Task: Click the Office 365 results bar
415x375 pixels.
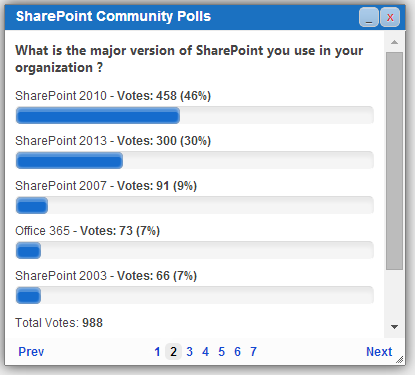Action: 195,251
